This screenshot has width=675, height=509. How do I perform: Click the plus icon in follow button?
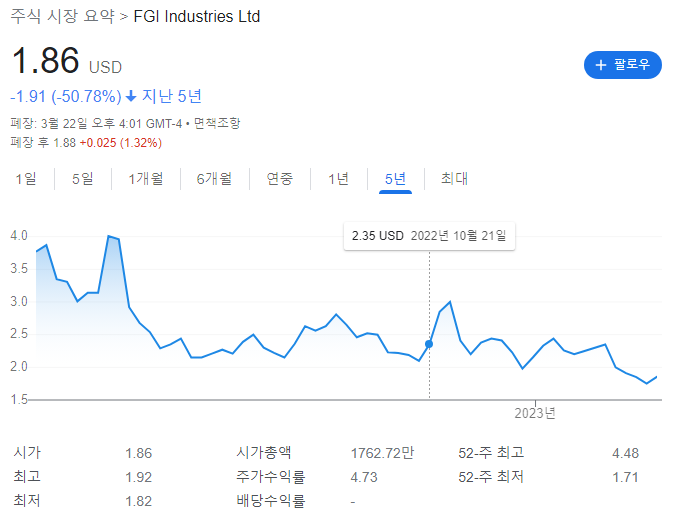[601, 65]
